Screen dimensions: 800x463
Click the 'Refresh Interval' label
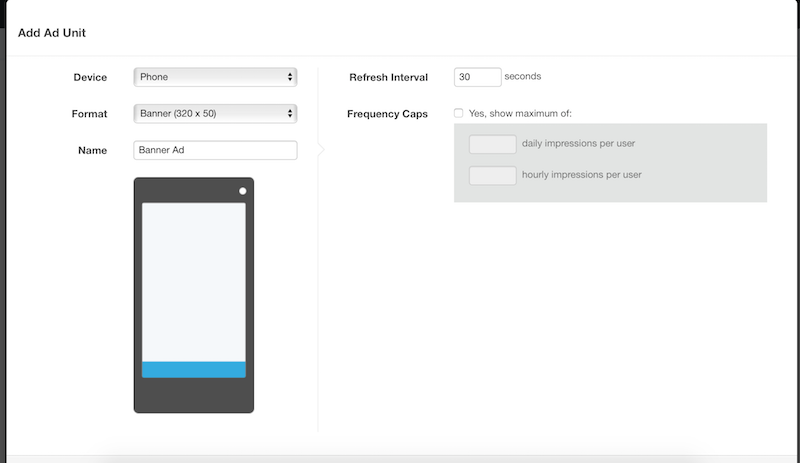coord(388,77)
